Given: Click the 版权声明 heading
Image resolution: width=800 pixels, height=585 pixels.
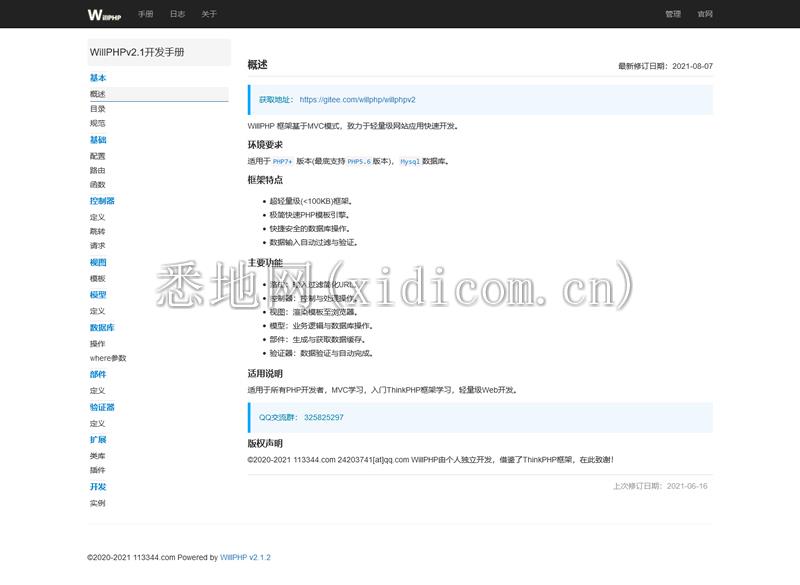Looking at the screenshot, I should (x=265, y=443).
